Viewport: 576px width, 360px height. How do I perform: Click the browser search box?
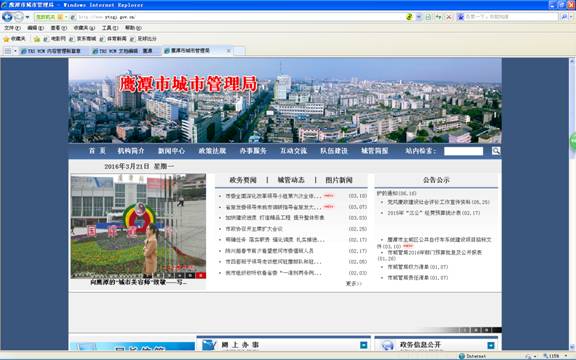coord(511,17)
